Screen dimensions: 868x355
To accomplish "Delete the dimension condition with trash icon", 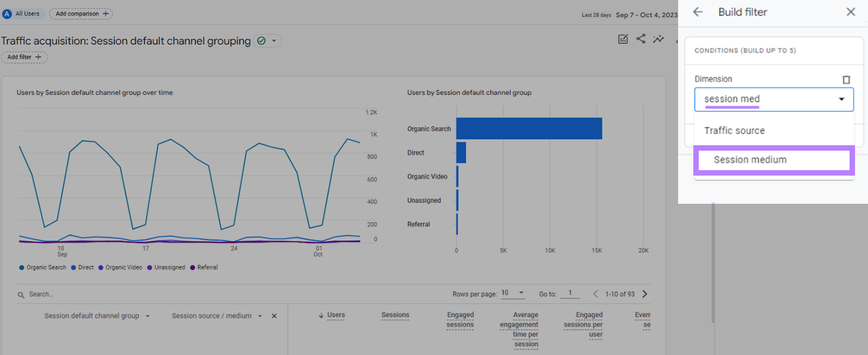I will (846, 80).
